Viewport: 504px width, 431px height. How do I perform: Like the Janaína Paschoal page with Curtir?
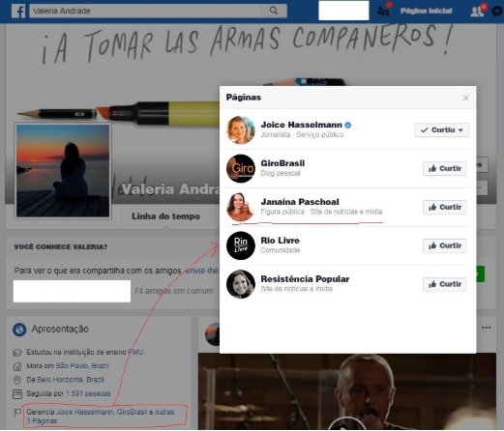coord(445,207)
